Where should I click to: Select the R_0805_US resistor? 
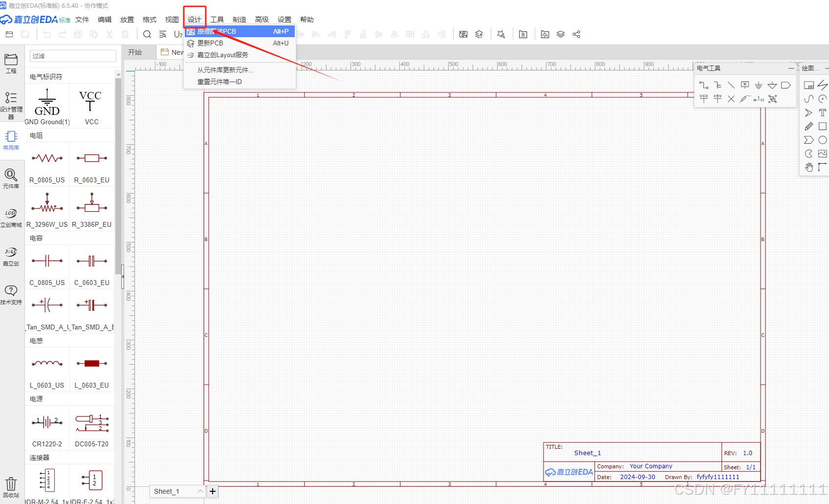point(47,165)
